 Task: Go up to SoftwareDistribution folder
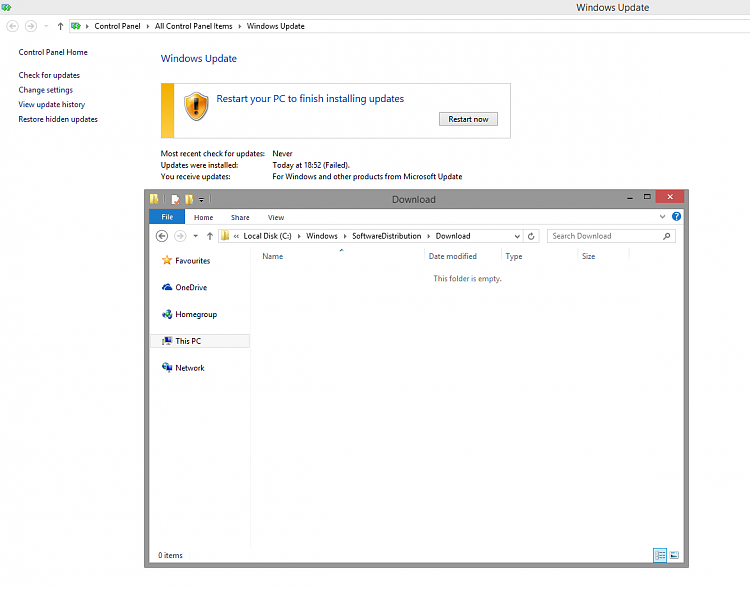pyautogui.click(x=210, y=236)
